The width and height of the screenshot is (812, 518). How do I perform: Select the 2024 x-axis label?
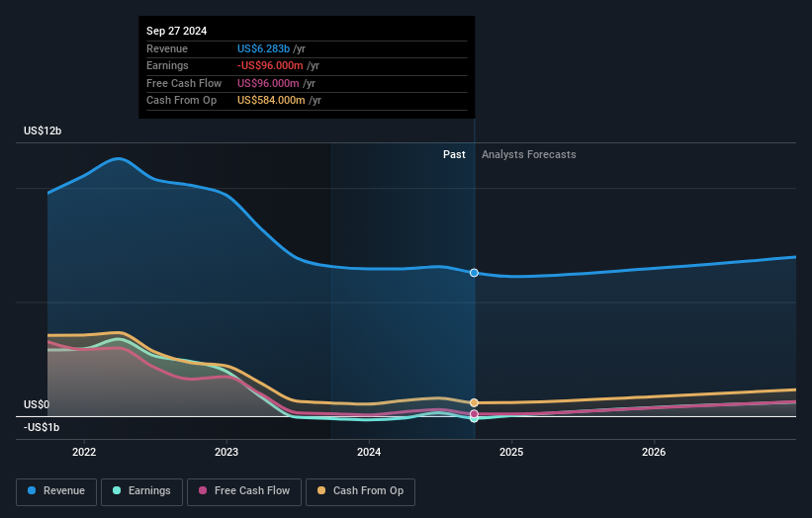[x=369, y=452]
